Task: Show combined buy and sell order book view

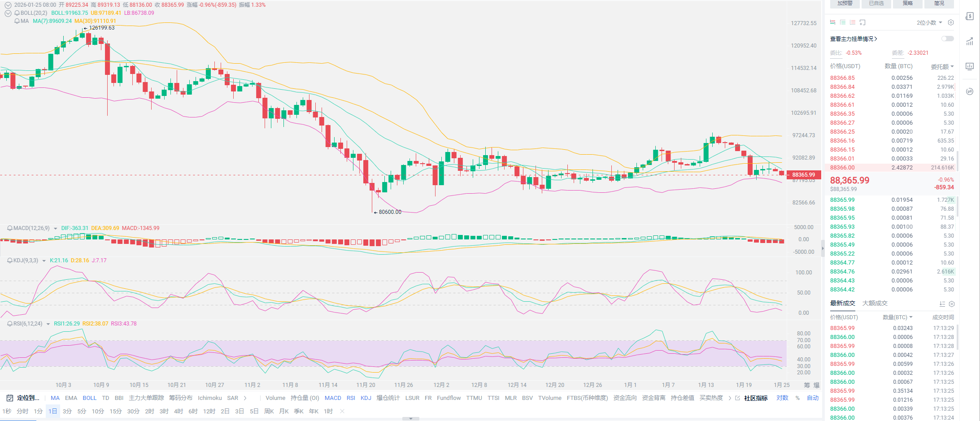Action: click(833, 22)
